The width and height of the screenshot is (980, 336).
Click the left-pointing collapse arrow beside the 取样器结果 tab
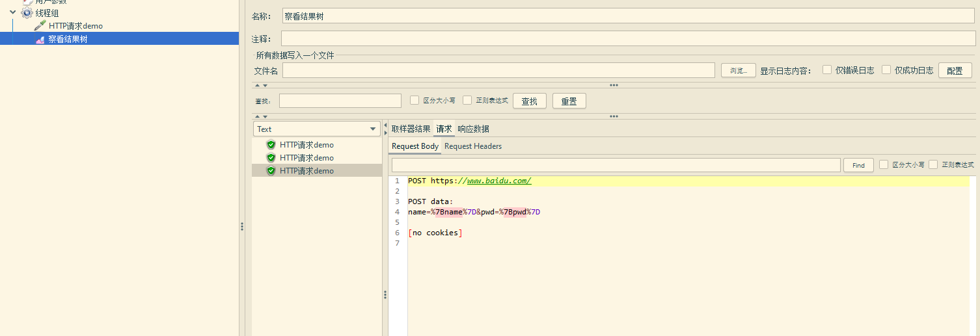pyautogui.click(x=385, y=125)
